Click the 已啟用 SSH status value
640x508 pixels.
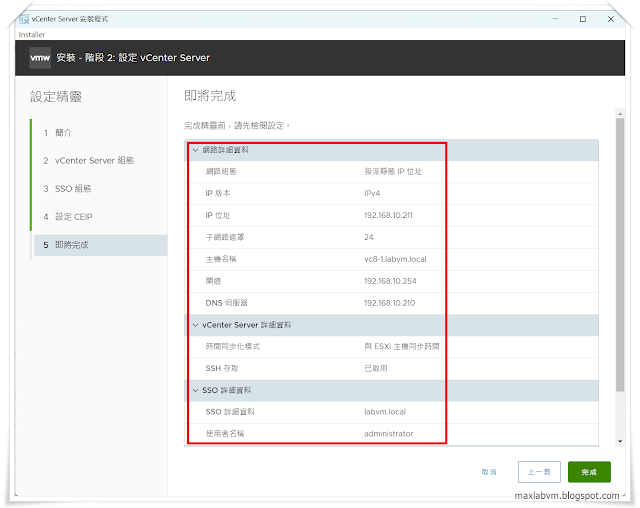click(x=376, y=368)
